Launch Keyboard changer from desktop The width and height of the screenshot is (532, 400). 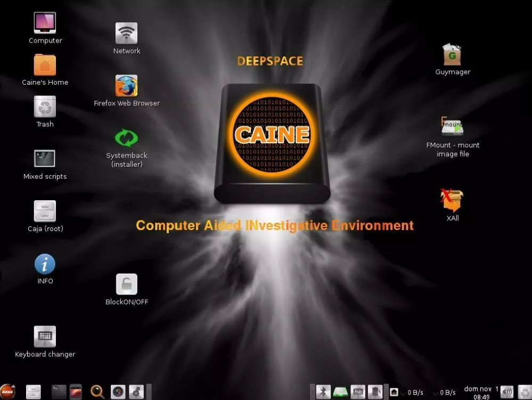45,336
